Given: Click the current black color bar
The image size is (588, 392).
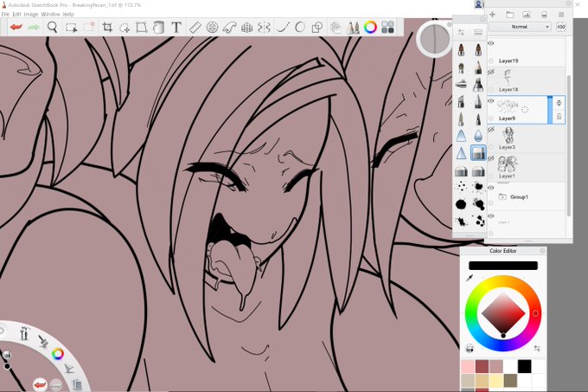Looking at the screenshot, I should pyautogui.click(x=503, y=266).
